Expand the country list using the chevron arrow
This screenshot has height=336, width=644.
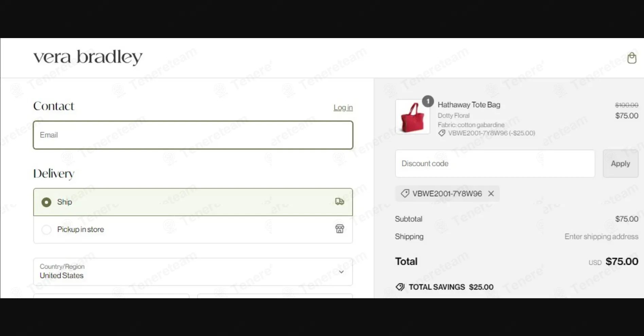(341, 272)
